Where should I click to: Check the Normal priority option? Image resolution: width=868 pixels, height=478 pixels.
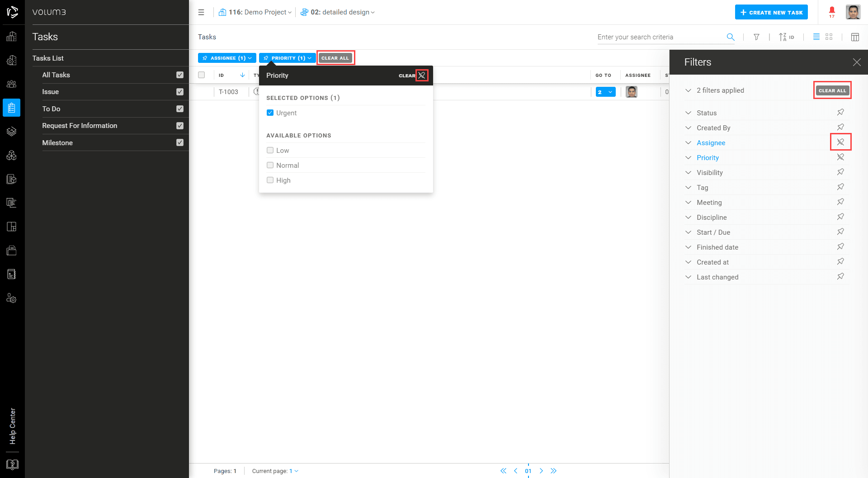(x=270, y=165)
